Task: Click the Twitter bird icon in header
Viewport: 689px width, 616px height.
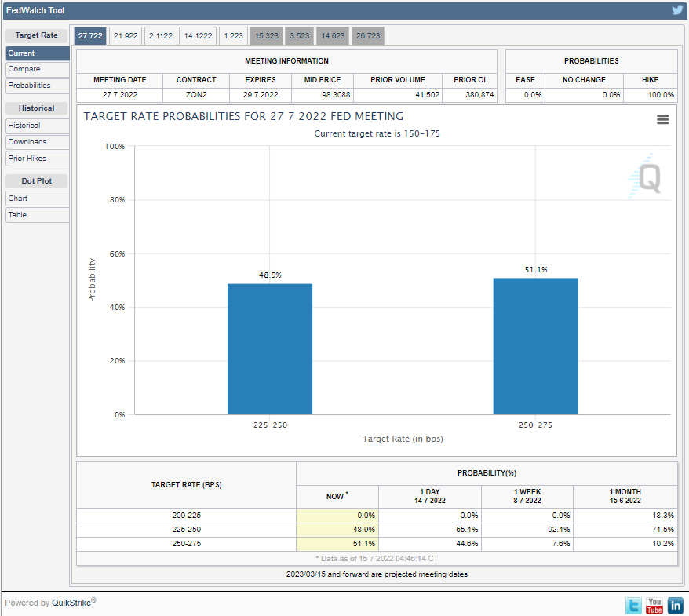Action: [677, 10]
